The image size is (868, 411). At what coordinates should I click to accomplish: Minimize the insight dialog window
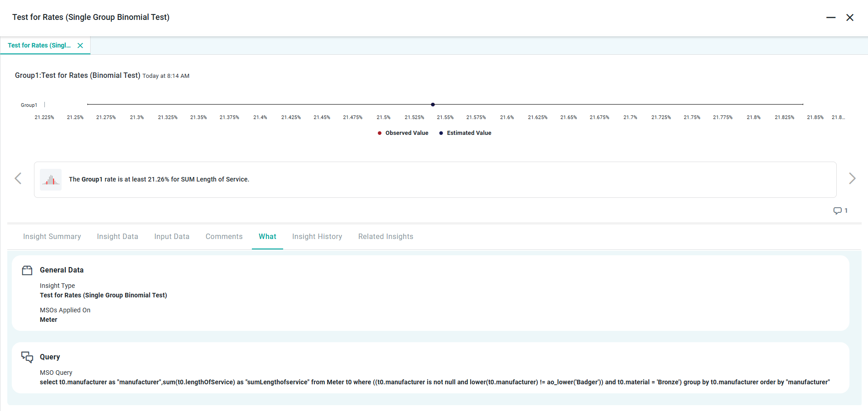(x=830, y=18)
